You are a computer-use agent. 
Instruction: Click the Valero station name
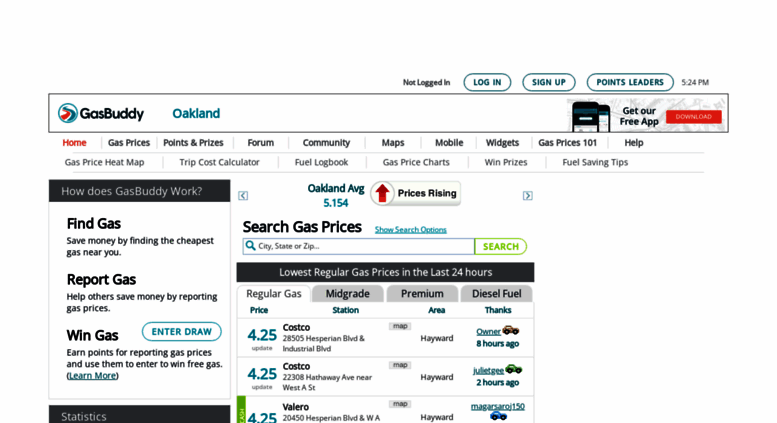(x=296, y=407)
